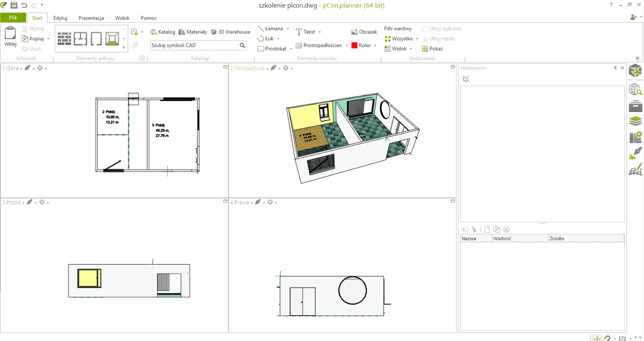Image resolution: width=644 pixels, height=341 pixels.
Task: Open the Widok ribbon tab
Action: click(122, 18)
